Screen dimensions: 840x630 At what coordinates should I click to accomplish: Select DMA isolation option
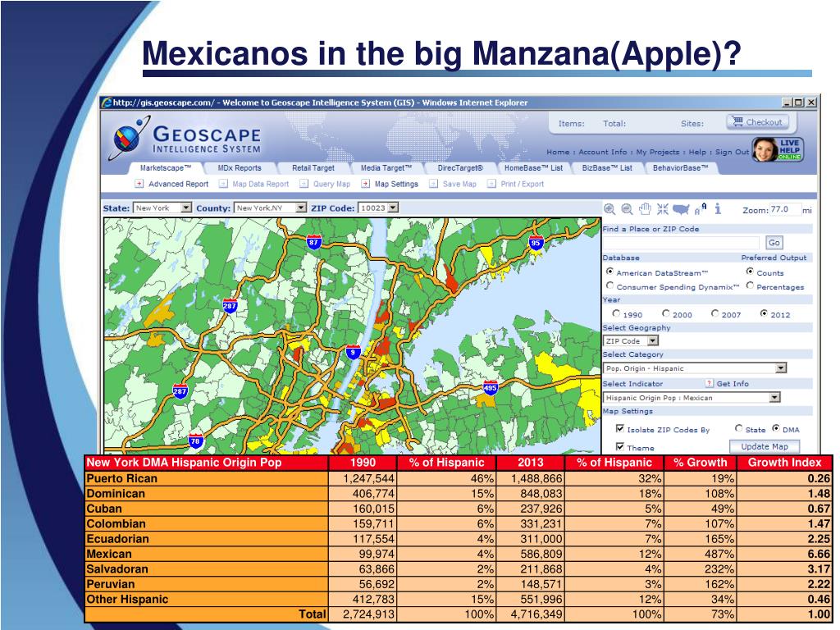(776, 428)
